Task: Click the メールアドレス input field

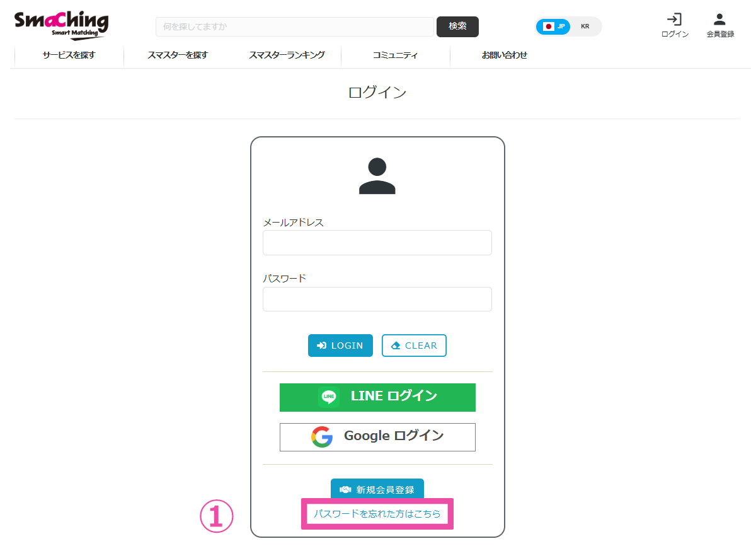Action: (x=377, y=243)
